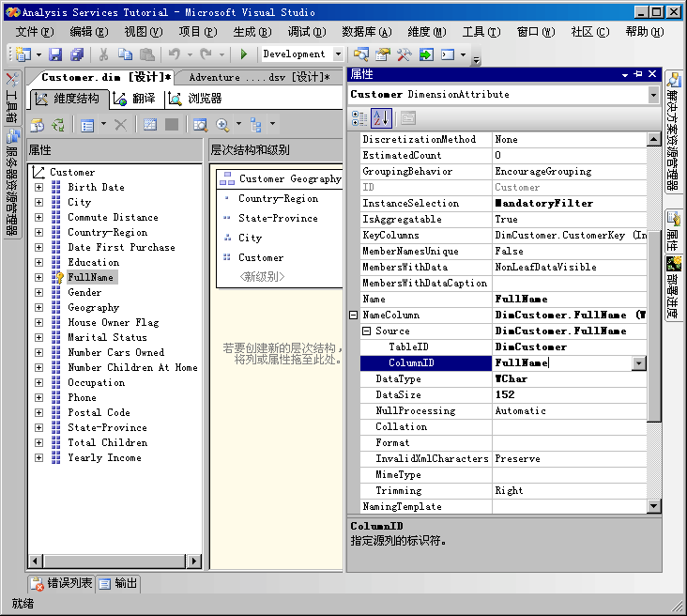Open the Development configuration dropdown
The width and height of the screenshot is (687, 616).
(x=338, y=54)
